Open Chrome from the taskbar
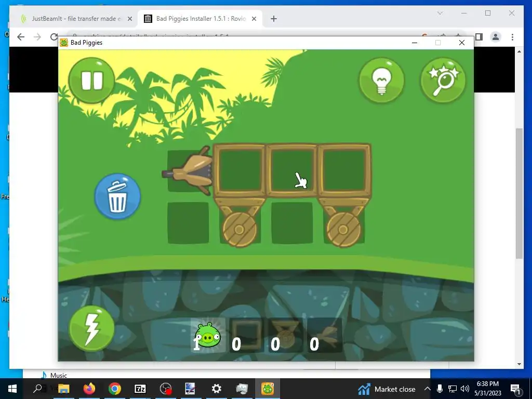Viewport: 532px width, 399px height. point(115,389)
